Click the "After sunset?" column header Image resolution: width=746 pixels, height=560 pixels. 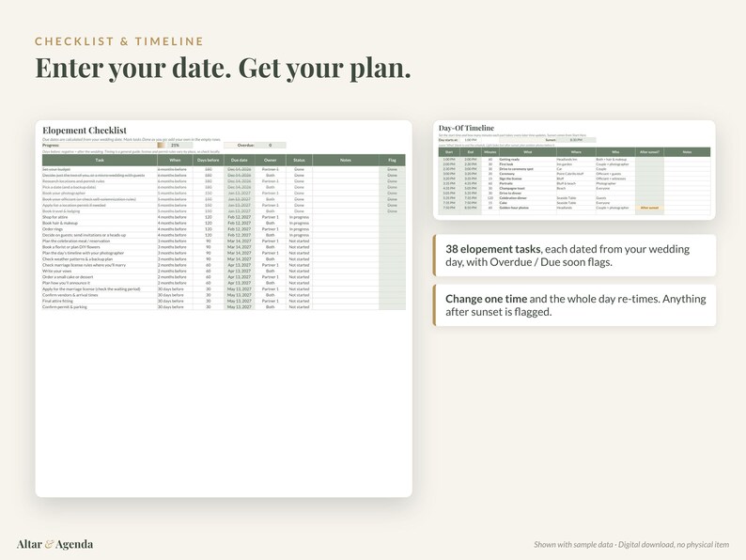pyautogui.click(x=649, y=152)
